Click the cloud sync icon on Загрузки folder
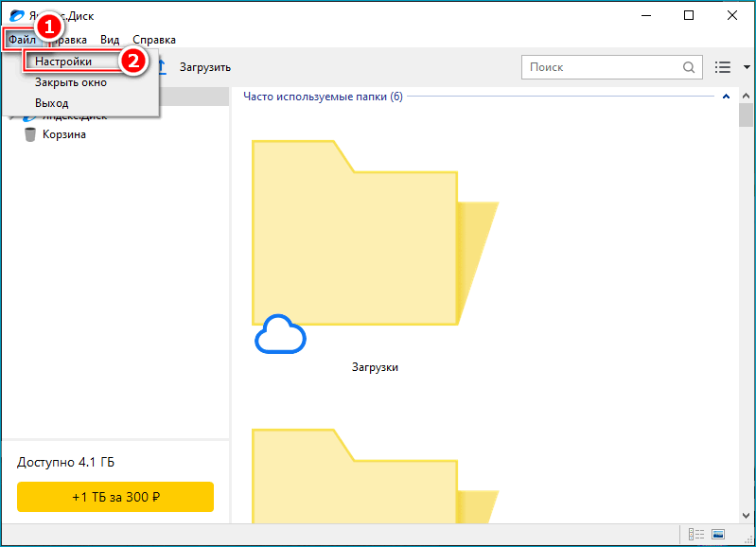 [280, 335]
